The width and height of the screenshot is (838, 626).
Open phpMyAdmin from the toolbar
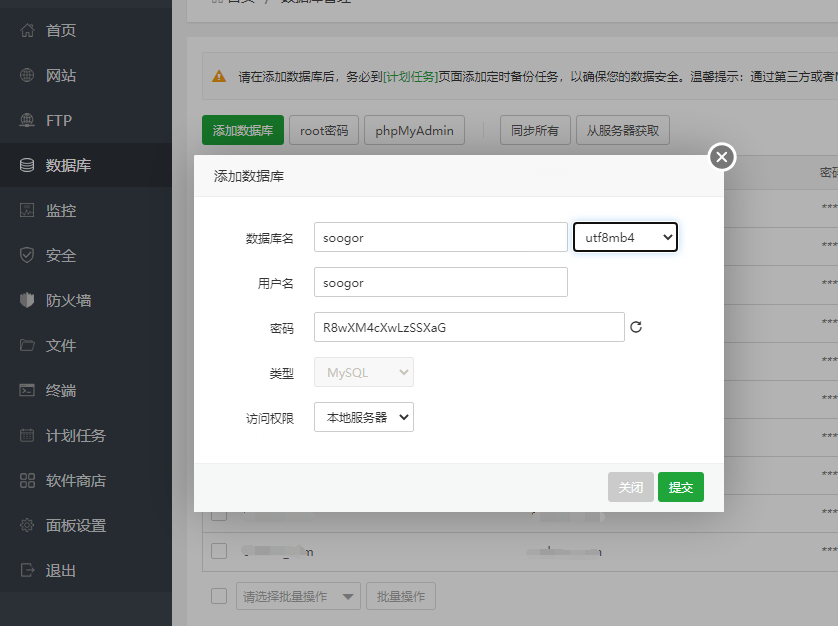[x=414, y=129]
